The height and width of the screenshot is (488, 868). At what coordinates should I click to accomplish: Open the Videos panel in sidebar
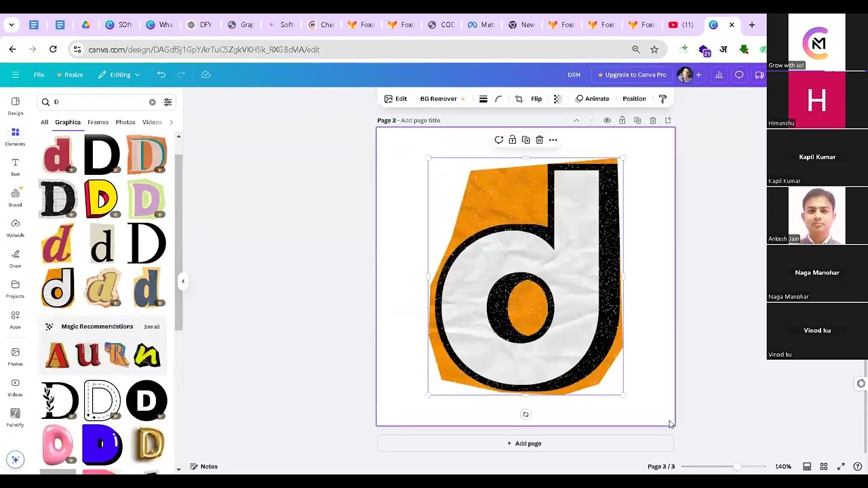pyautogui.click(x=15, y=388)
